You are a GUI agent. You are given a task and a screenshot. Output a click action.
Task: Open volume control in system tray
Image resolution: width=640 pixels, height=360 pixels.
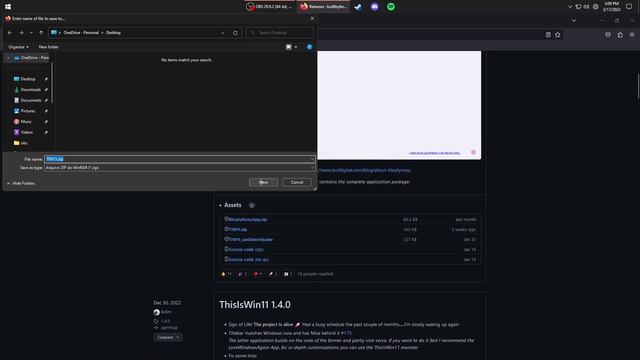(x=587, y=7)
